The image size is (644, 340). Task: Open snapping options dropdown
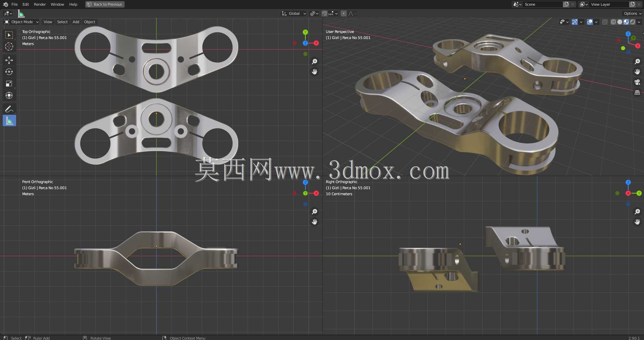coord(333,13)
